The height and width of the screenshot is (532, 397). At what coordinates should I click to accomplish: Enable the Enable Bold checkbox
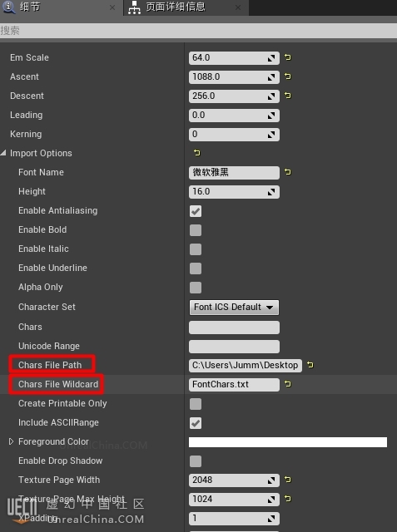(x=196, y=230)
